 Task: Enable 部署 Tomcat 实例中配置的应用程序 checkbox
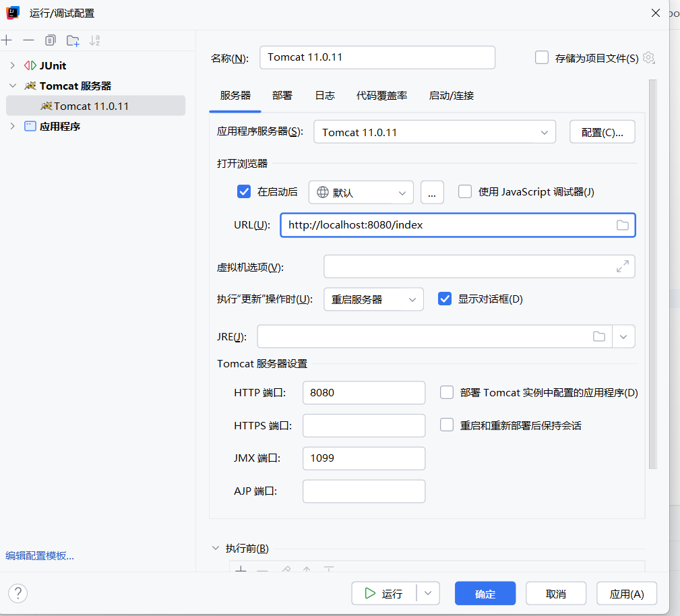tap(447, 392)
